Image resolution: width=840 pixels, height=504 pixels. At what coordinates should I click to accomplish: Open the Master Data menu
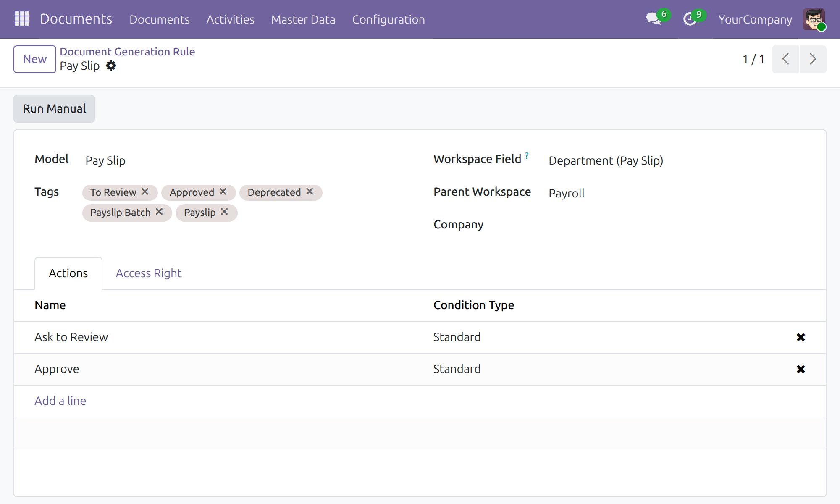[x=303, y=19]
